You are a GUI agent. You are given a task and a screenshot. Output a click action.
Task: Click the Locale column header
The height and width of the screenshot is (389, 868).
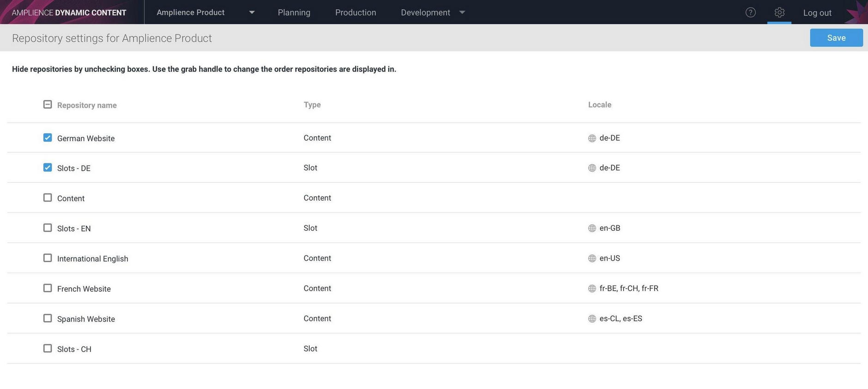point(600,105)
